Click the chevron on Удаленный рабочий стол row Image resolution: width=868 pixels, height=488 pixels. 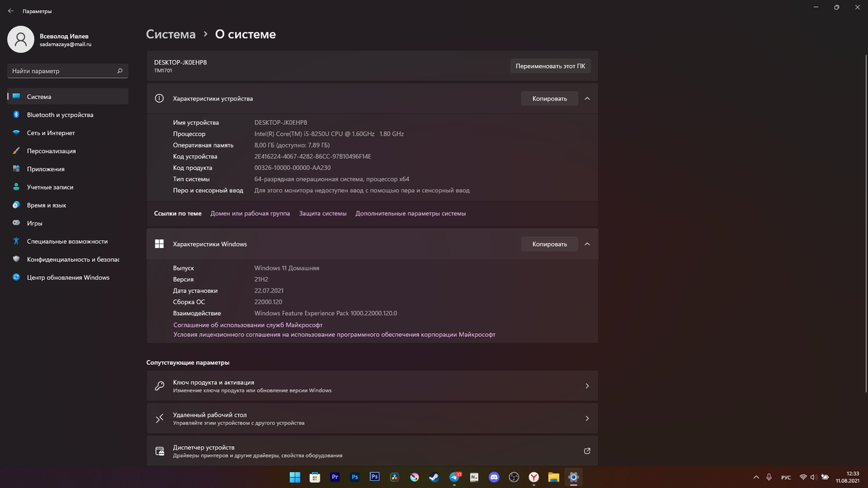587,419
